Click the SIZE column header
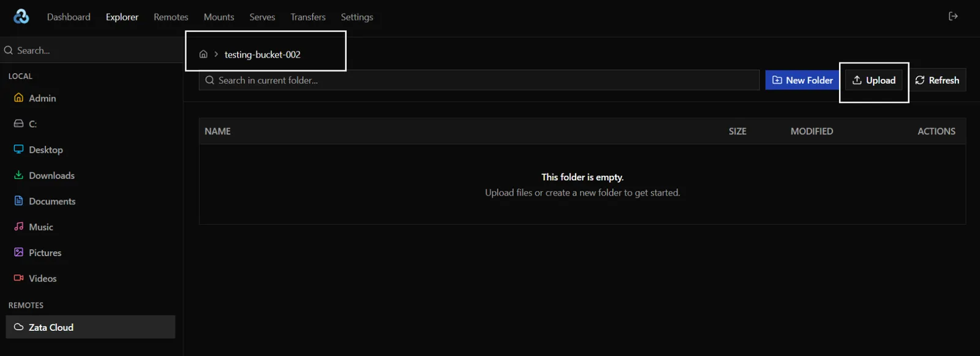 737,131
